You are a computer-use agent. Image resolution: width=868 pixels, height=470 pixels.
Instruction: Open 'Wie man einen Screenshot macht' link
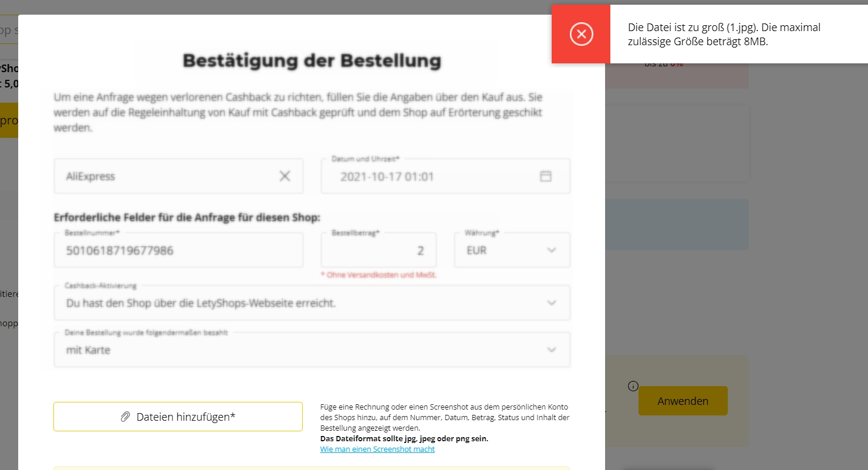pos(377,449)
